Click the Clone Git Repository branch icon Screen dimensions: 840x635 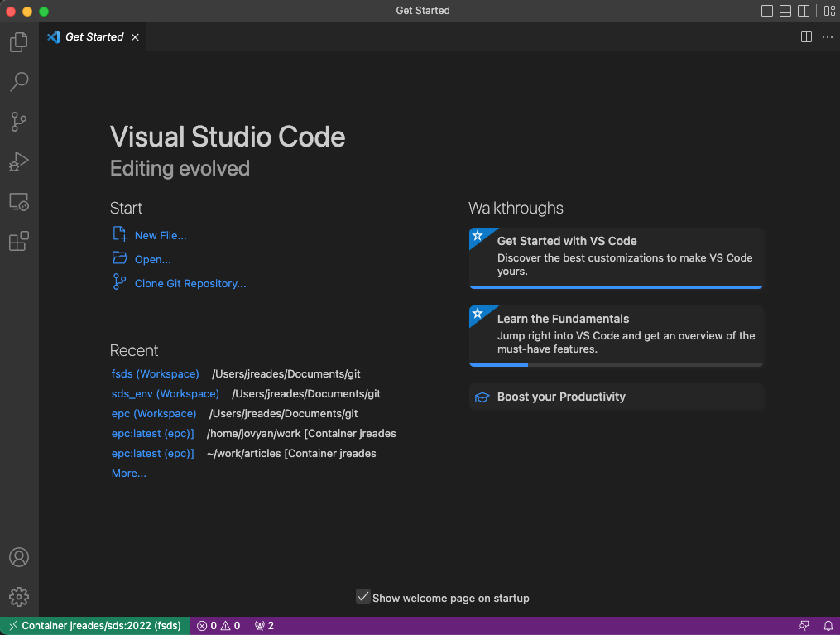(x=119, y=281)
